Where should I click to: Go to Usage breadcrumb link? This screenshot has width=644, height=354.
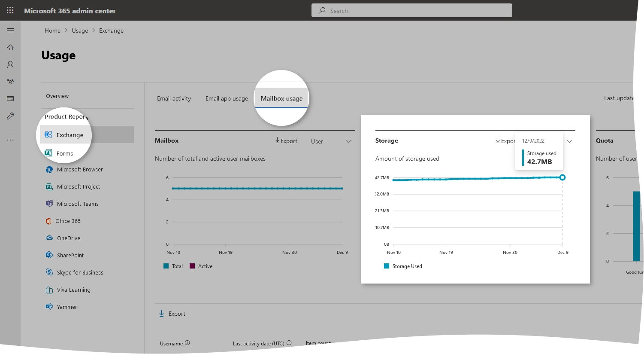pyautogui.click(x=80, y=31)
